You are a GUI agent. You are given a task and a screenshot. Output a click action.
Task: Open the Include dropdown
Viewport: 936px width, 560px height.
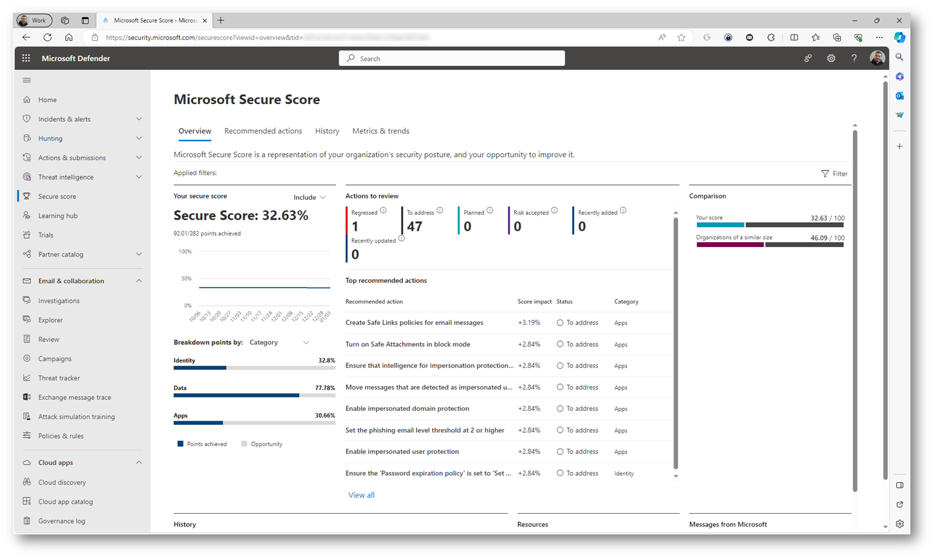tap(310, 197)
